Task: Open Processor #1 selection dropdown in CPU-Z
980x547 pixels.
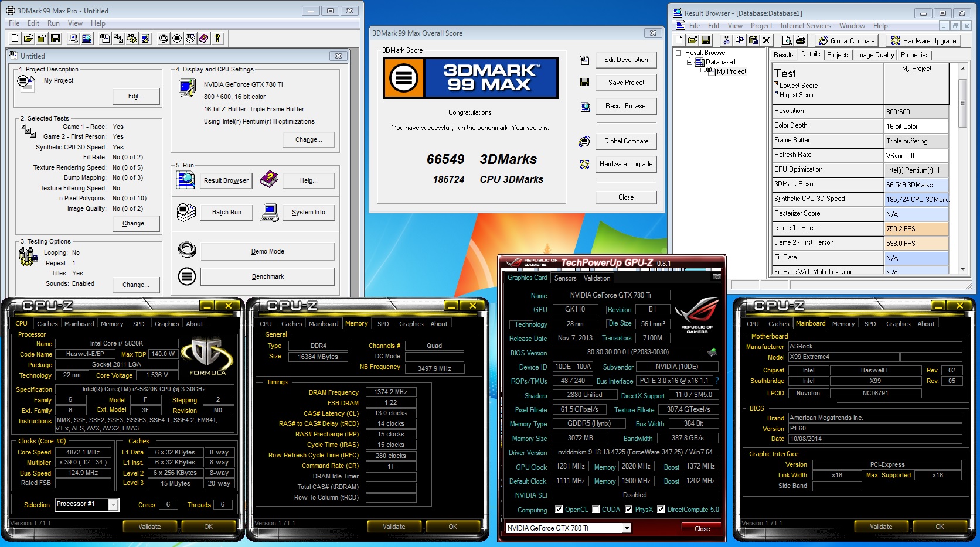Action: (x=113, y=504)
